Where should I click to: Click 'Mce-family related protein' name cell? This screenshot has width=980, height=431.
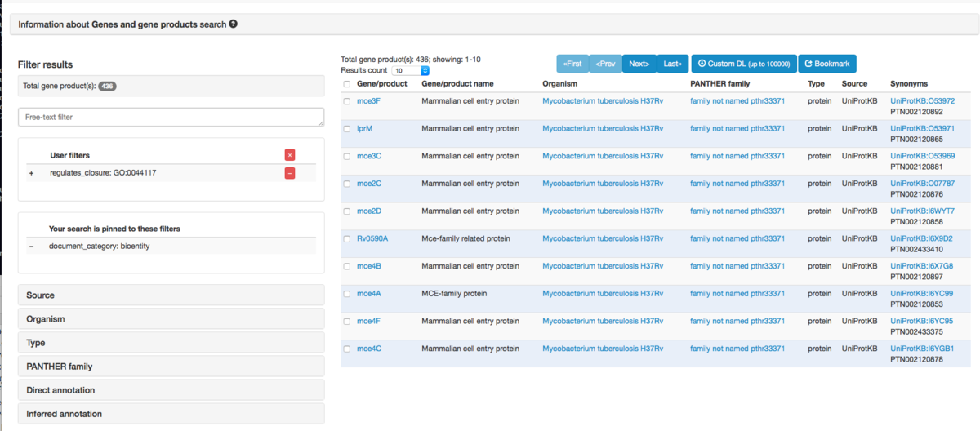(x=465, y=238)
